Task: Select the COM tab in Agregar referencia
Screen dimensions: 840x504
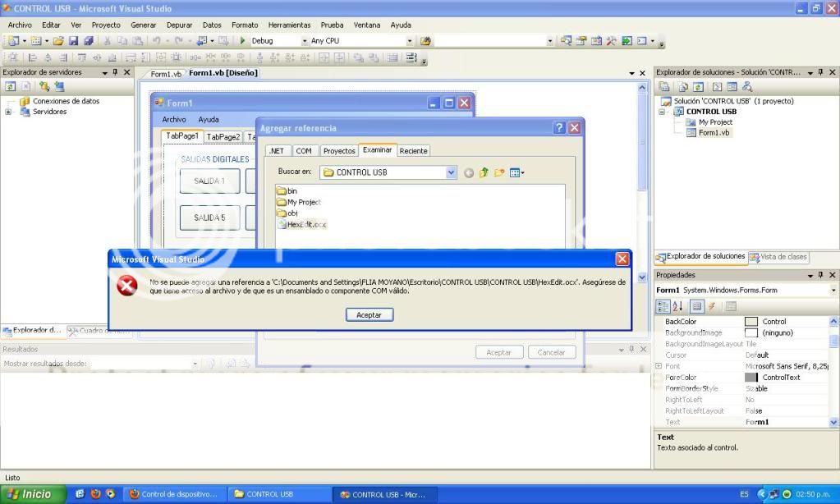Action: click(304, 151)
